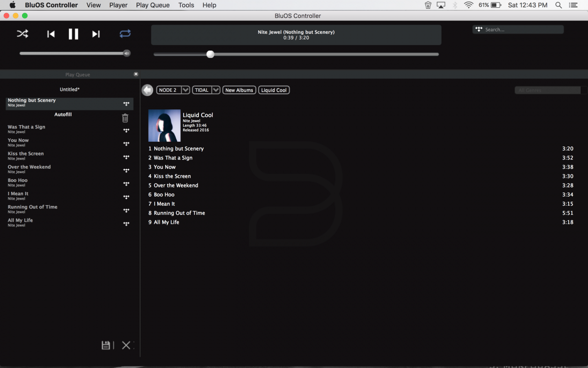Click the Bluetooth menu bar icon
This screenshot has height=368, width=588.
[x=455, y=5]
